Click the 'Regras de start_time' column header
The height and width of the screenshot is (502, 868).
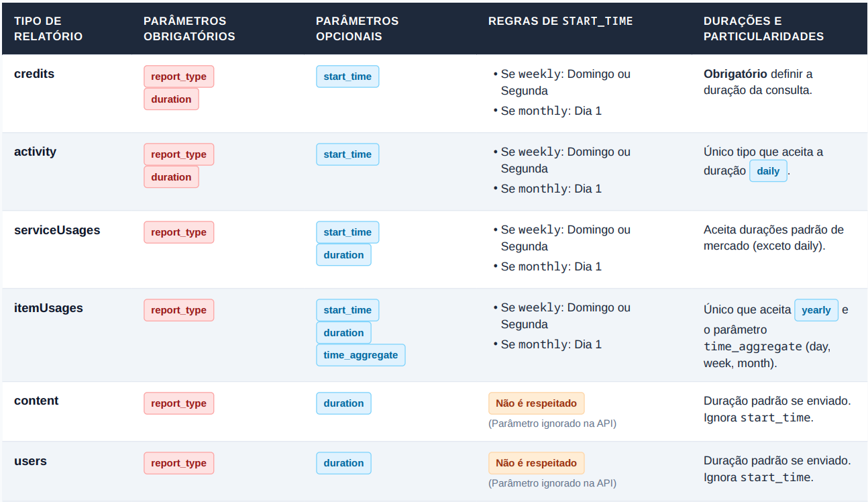(x=561, y=21)
